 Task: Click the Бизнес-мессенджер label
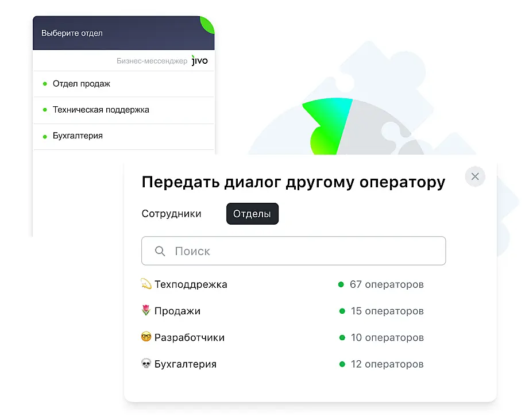point(152,61)
